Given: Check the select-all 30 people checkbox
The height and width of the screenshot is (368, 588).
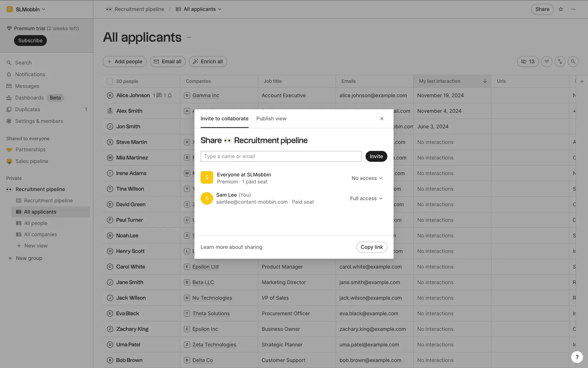Looking at the screenshot, I should click(109, 81).
